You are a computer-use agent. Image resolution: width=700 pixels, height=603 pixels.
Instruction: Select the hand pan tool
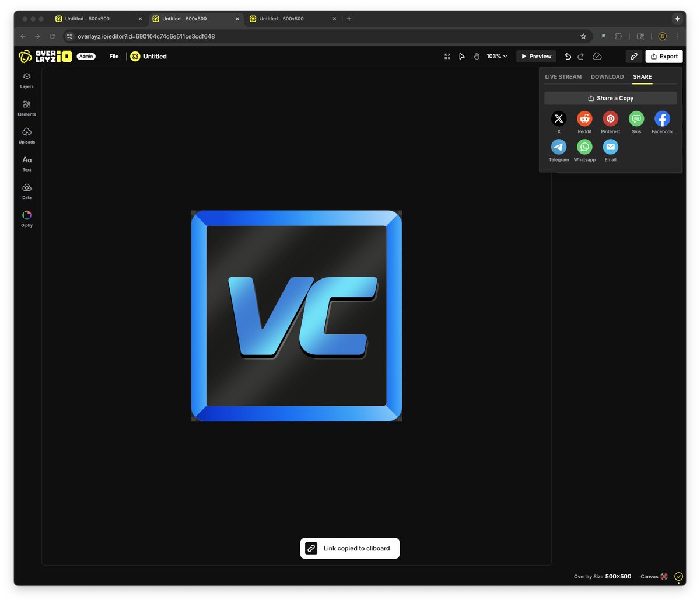[477, 57]
